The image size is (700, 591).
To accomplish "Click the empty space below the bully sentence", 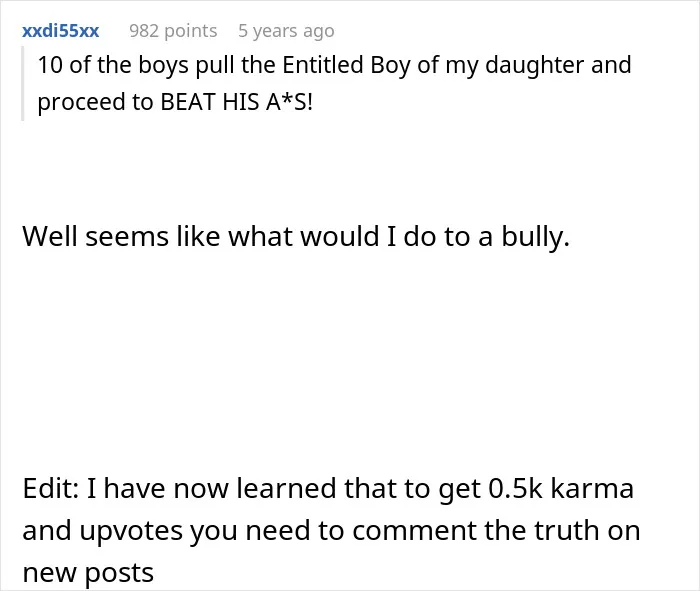I will click(x=350, y=357).
